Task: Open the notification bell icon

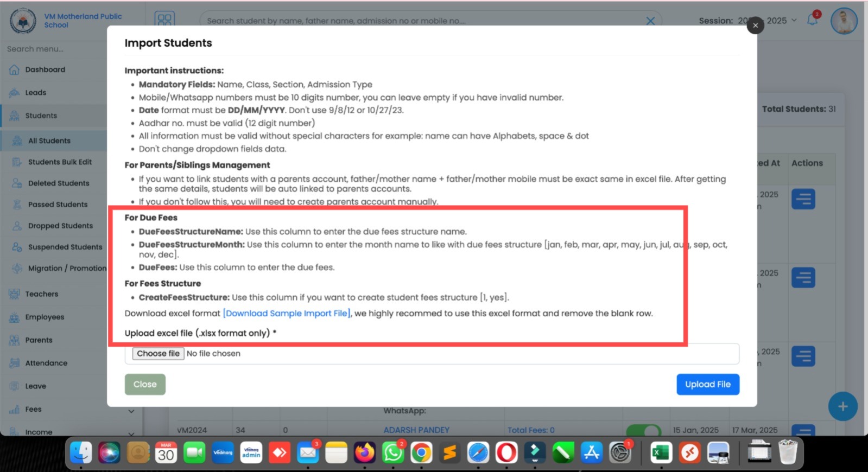Action: pos(813,20)
